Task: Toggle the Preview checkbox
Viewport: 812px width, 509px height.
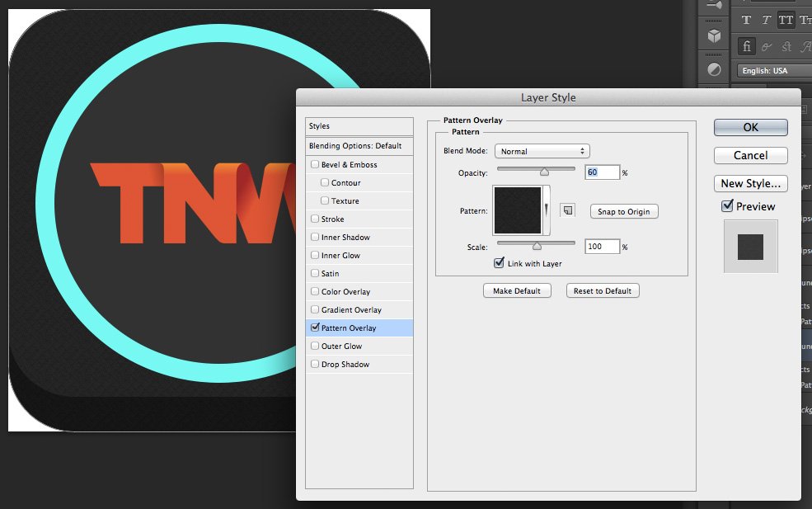Action: pyautogui.click(x=727, y=205)
